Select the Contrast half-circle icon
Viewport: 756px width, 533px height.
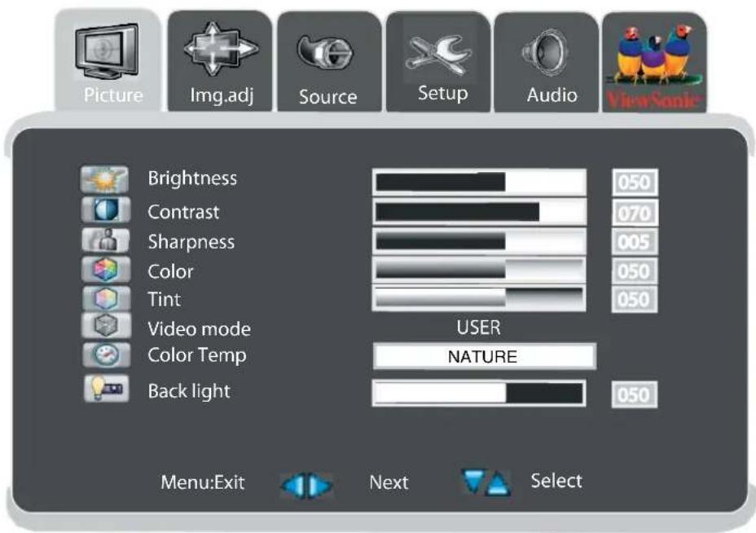106,209
